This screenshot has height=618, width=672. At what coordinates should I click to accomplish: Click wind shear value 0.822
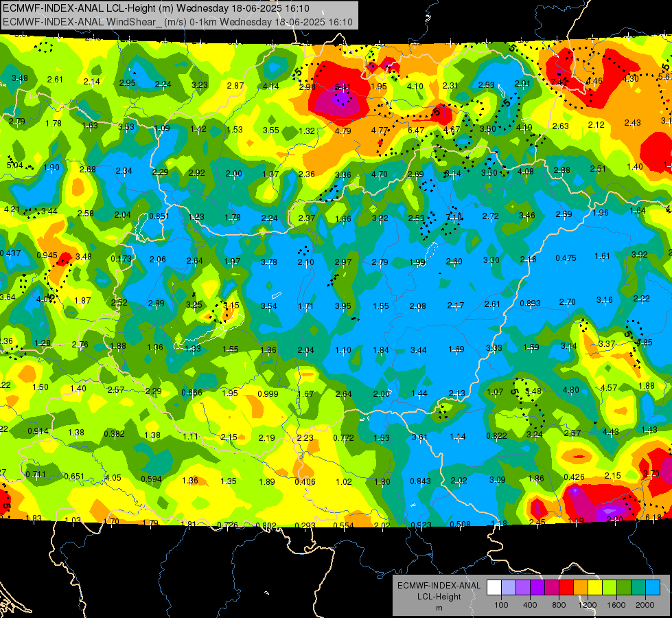coord(496,436)
